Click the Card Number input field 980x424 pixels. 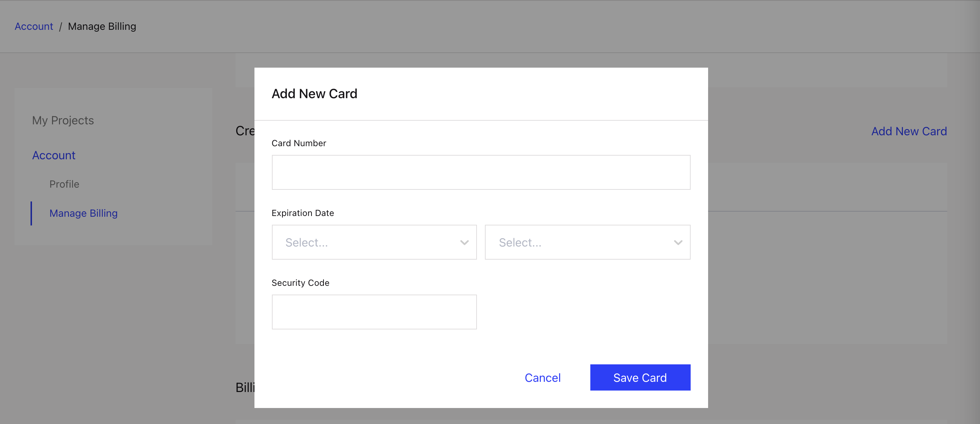click(x=481, y=172)
